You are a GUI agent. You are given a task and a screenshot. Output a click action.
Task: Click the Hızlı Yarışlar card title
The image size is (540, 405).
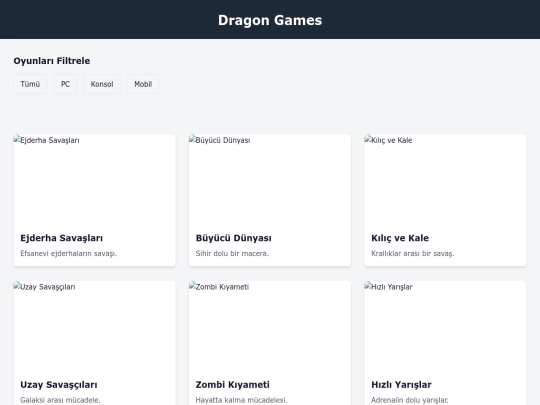pos(401,385)
